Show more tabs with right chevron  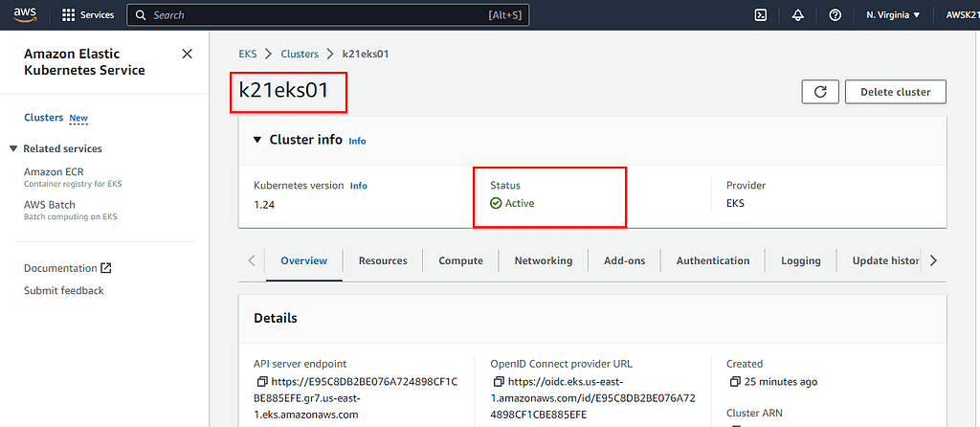[x=934, y=260]
